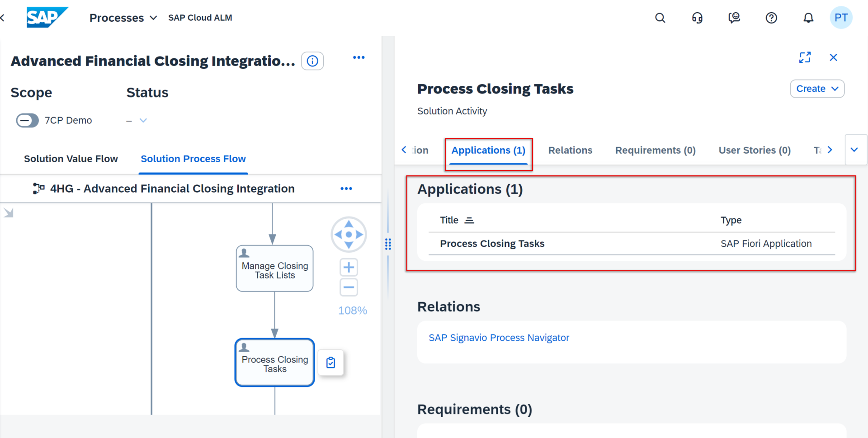Click the vertical splitter handle between panels
868x438 pixels.
(x=388, y=244)
